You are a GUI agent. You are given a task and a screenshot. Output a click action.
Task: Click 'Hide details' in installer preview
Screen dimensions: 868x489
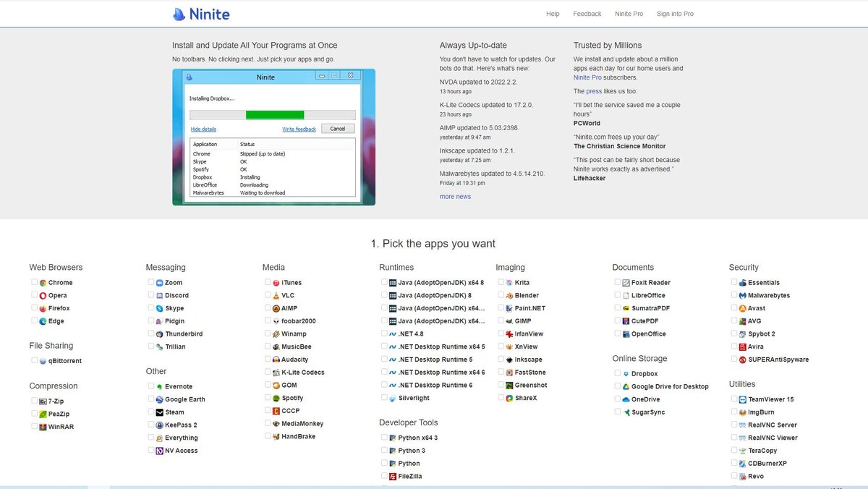203,129
